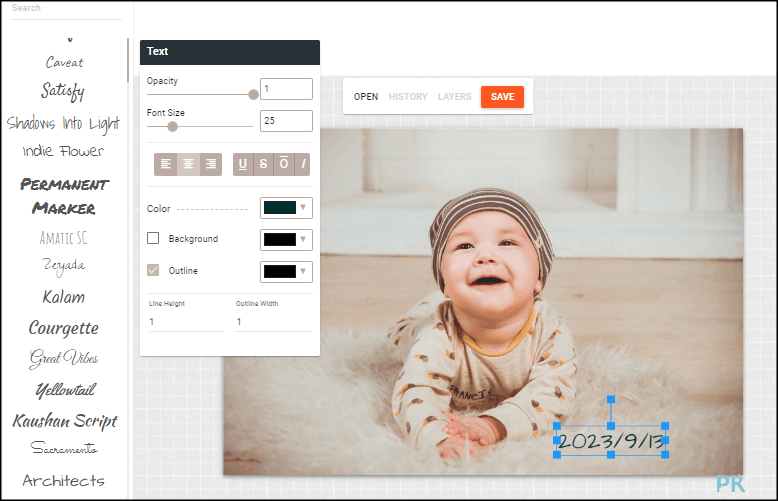The width and height of the screenshot is (778, 501).
Task: Click the font Search field
Action: (66, 9)
